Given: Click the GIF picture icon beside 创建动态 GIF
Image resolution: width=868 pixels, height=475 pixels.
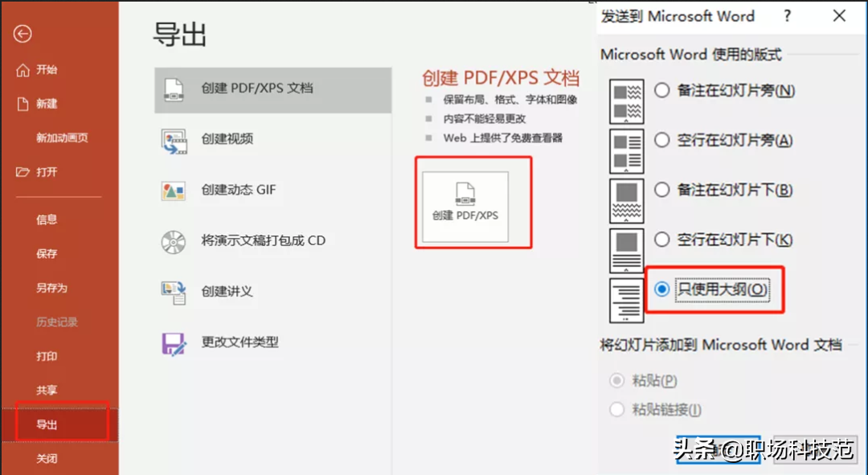Looking at the screenshot, I should (174, 191).
